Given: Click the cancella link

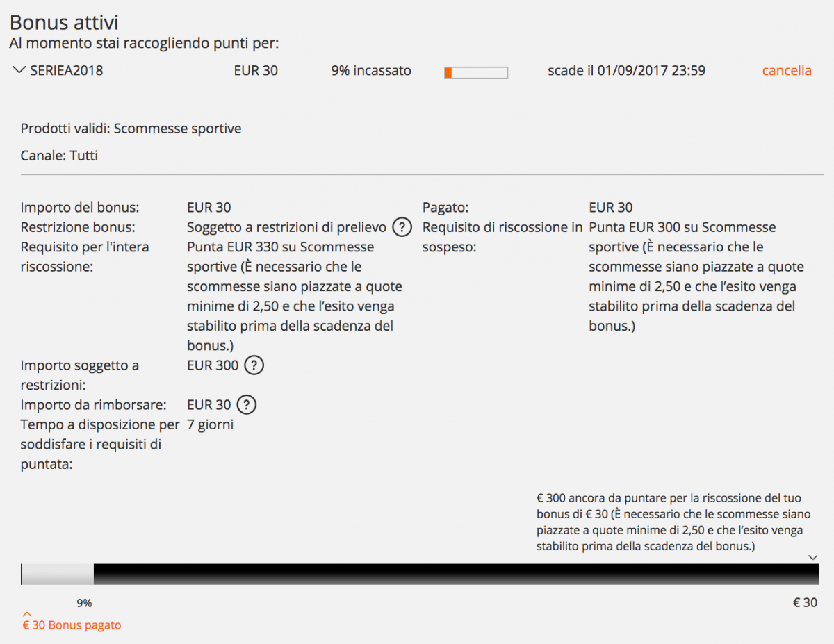Looking at the screenshot, I should pyautogui.click(x=787, y=70).
